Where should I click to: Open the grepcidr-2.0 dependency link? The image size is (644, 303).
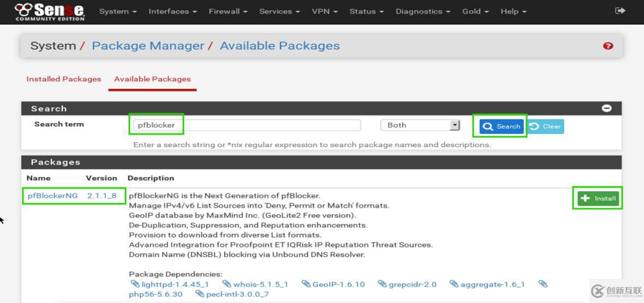[413, 284]
